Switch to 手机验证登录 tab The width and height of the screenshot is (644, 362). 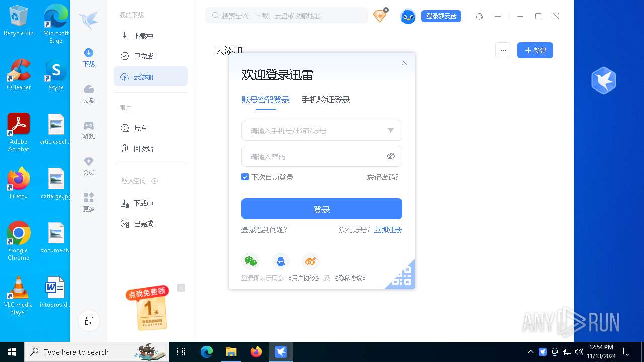click(326, 100)
